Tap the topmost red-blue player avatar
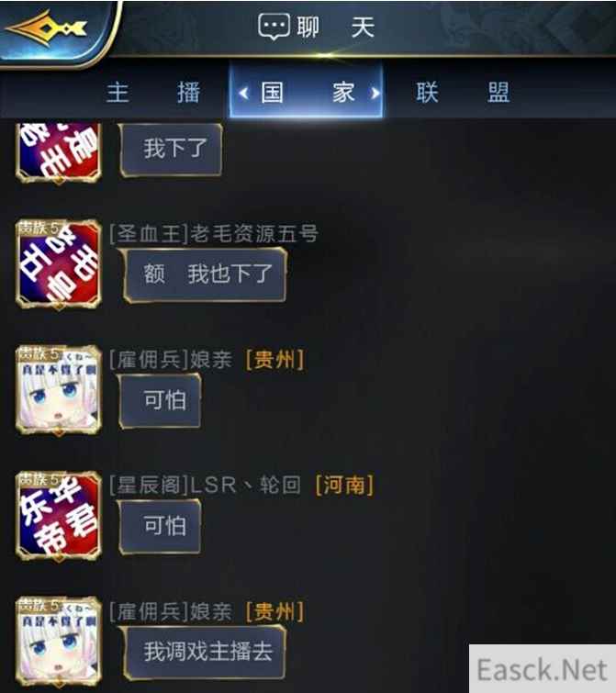The image size is (616, 693). tap(59, 152)
